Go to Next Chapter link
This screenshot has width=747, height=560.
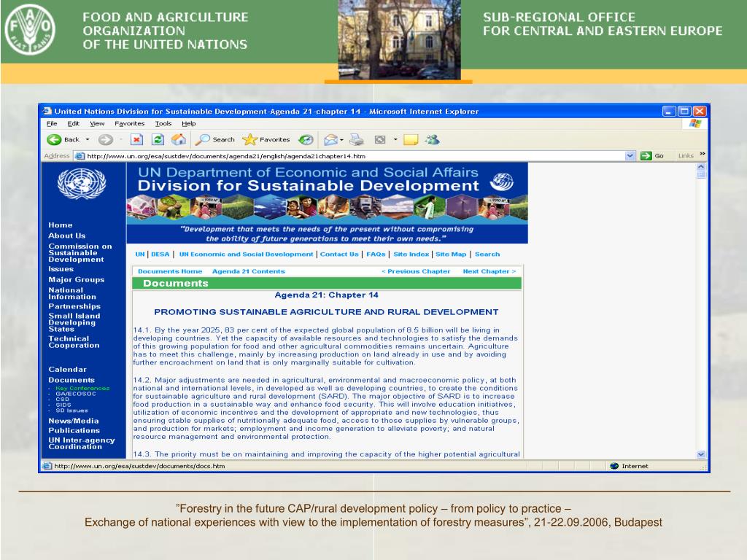coord(489,271)
